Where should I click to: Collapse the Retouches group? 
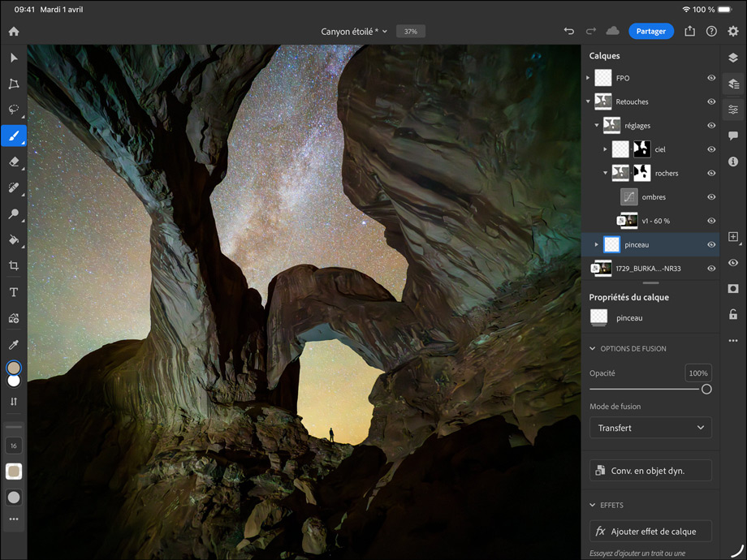pos(588,101)
